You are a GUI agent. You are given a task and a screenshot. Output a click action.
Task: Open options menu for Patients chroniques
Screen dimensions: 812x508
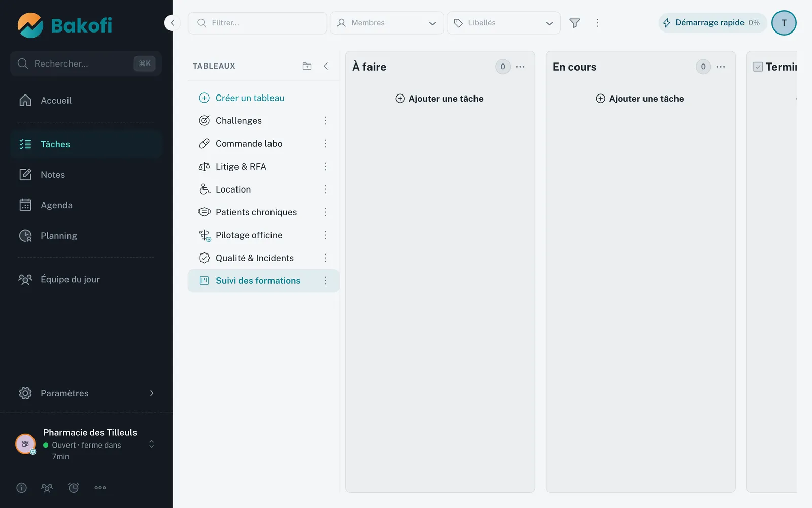(325, 212)
